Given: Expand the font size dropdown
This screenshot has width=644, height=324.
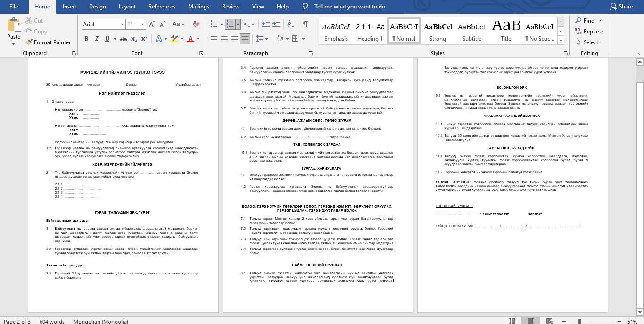Looking at the screenshot, I should point(142,25).
